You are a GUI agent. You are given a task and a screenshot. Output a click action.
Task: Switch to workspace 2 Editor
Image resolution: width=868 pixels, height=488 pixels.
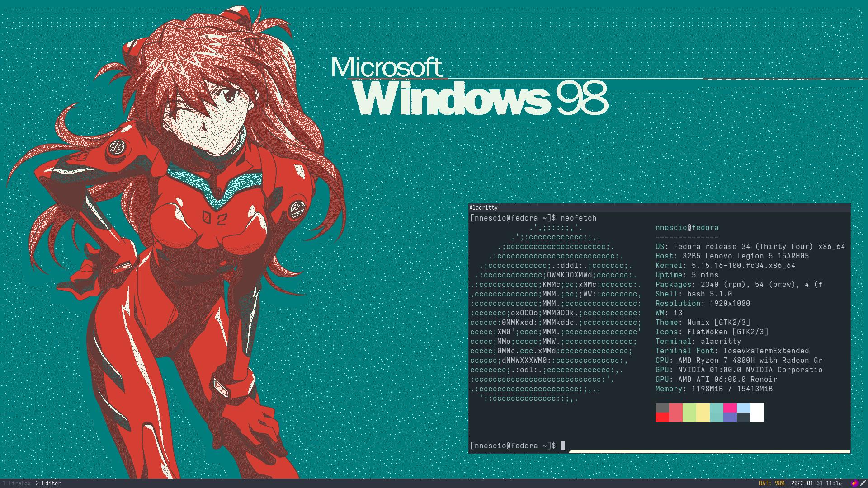(48, 483)
